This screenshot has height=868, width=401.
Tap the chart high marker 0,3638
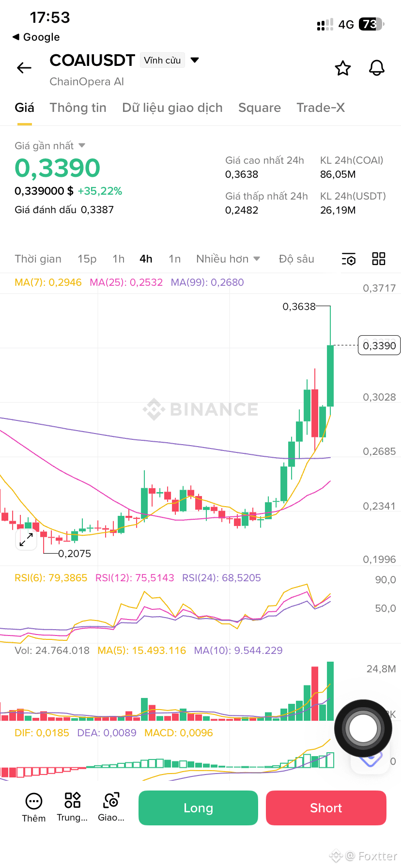pos(299,307)
